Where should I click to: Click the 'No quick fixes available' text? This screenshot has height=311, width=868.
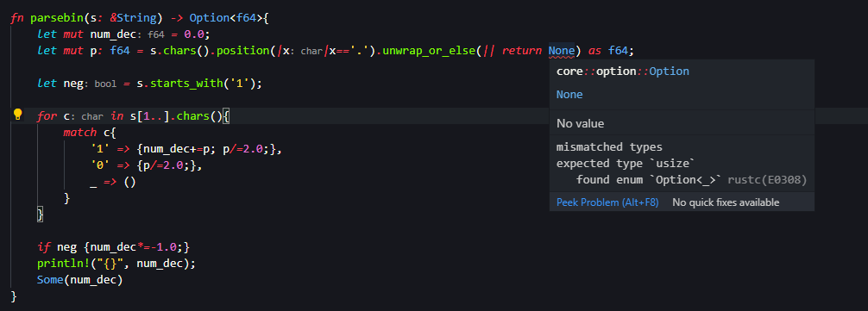[x=726, y=202]
